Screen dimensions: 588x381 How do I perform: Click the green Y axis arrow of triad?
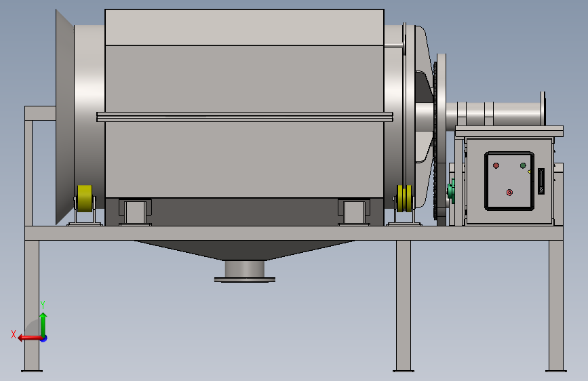click(43, 324)
